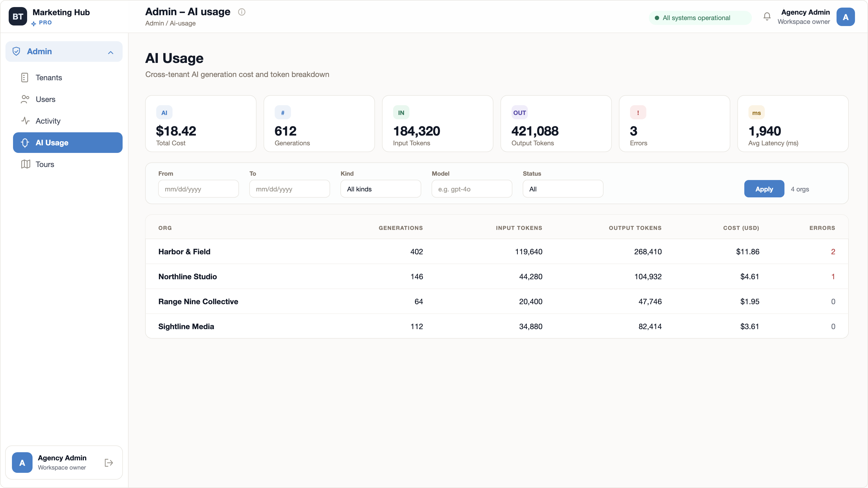
Task: Click the OUTPUT TOKENS column header
Action: pos(635,228)
